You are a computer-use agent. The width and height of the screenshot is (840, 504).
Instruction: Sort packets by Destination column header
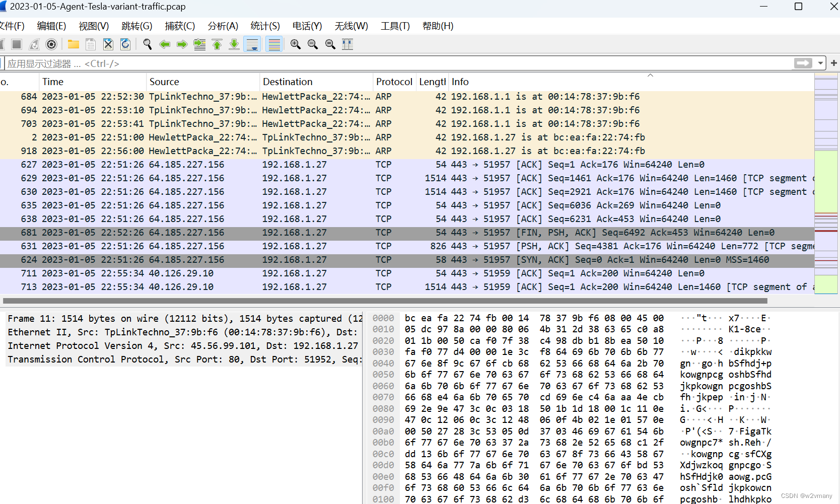316,82
